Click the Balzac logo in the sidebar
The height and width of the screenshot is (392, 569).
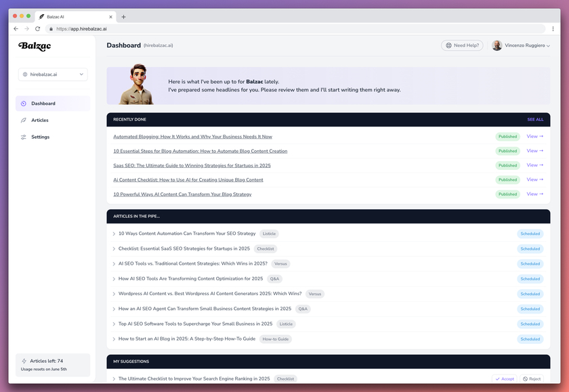pos(35,46)
